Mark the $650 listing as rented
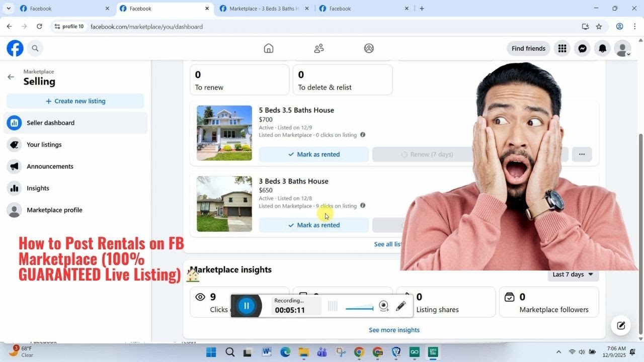This screenshot has height=362, width=644. click(314, 225)
